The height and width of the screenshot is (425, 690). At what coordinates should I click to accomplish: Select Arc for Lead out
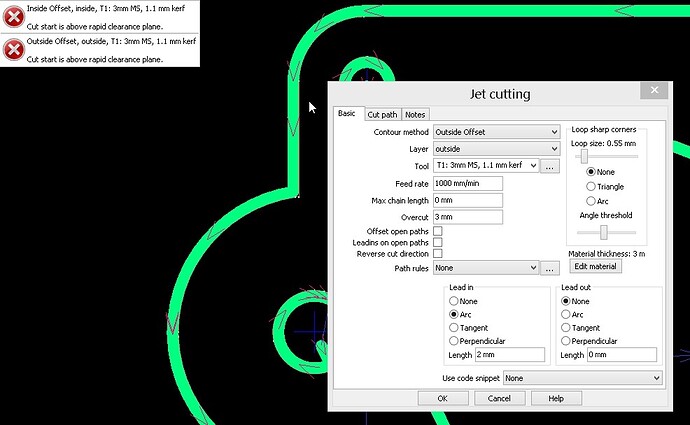pyautogui.click(x=566, y=314)
